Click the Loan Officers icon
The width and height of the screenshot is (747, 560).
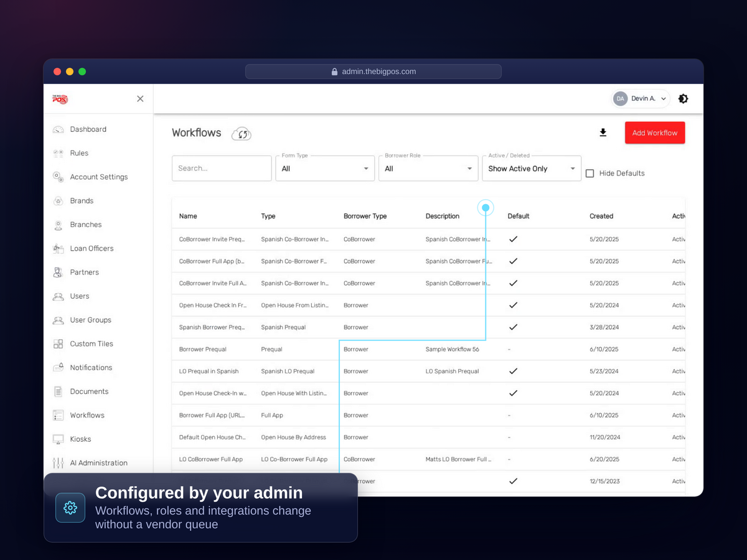[x=59, y=248]
